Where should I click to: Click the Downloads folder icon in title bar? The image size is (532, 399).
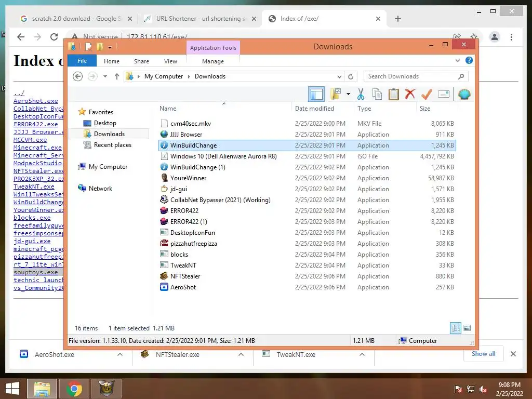coord(72,46)
